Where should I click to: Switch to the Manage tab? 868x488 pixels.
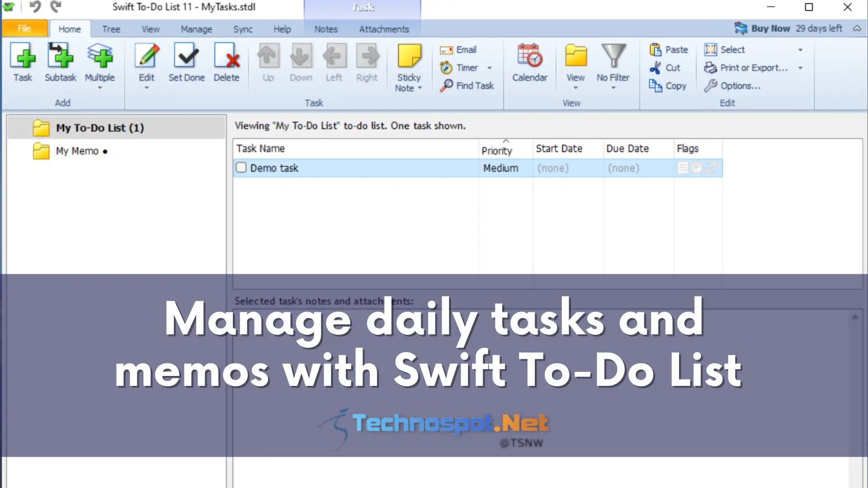(x=196, y=29)
